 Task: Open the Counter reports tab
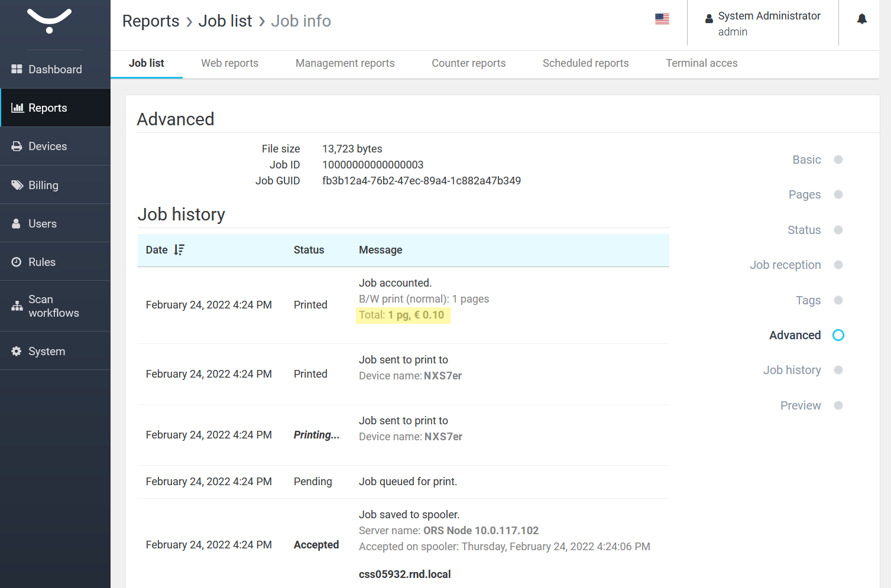468,63
